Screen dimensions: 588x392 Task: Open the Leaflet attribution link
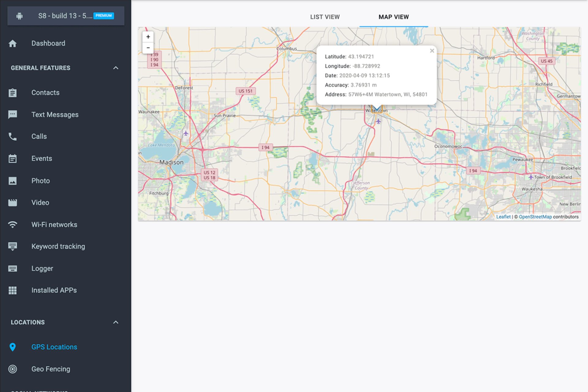[503, 217]
